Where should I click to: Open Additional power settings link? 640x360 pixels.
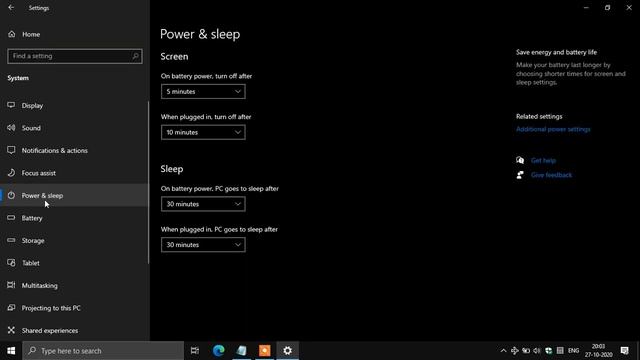coord(553,129)
